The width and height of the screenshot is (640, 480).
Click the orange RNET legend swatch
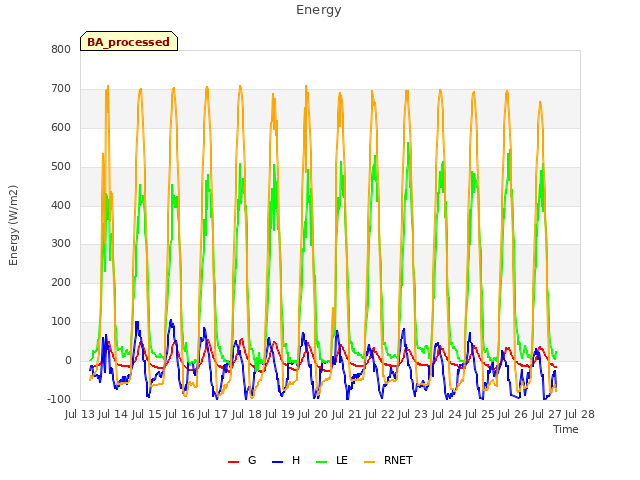coord(369,462)
